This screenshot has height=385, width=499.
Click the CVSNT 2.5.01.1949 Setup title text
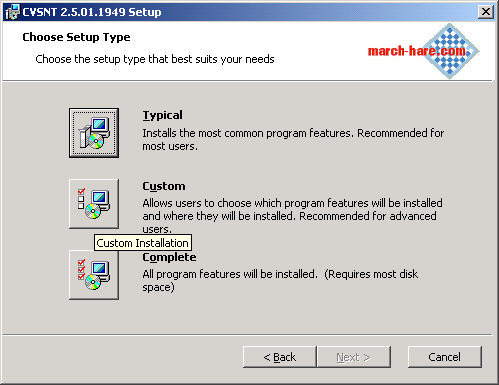[x=92, y=12]
